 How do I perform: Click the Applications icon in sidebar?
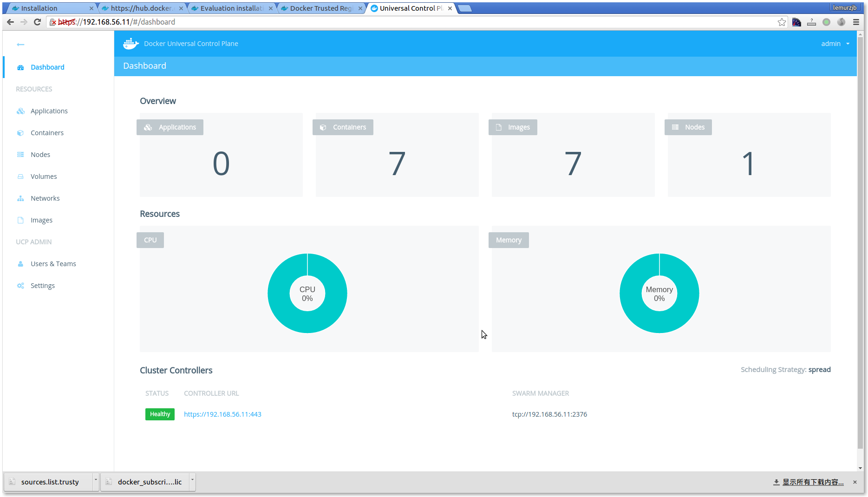20,111
